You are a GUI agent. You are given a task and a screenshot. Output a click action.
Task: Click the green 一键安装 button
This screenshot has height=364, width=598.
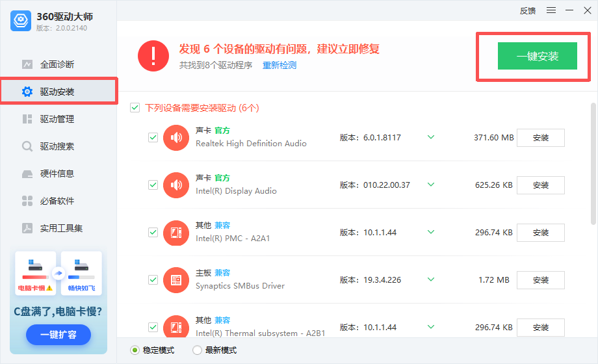(538, 56)
